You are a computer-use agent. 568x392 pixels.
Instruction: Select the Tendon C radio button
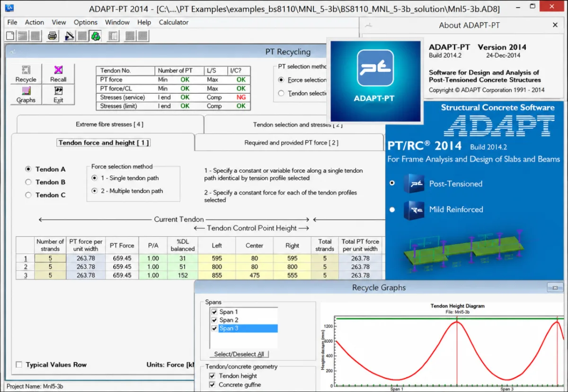28,195
